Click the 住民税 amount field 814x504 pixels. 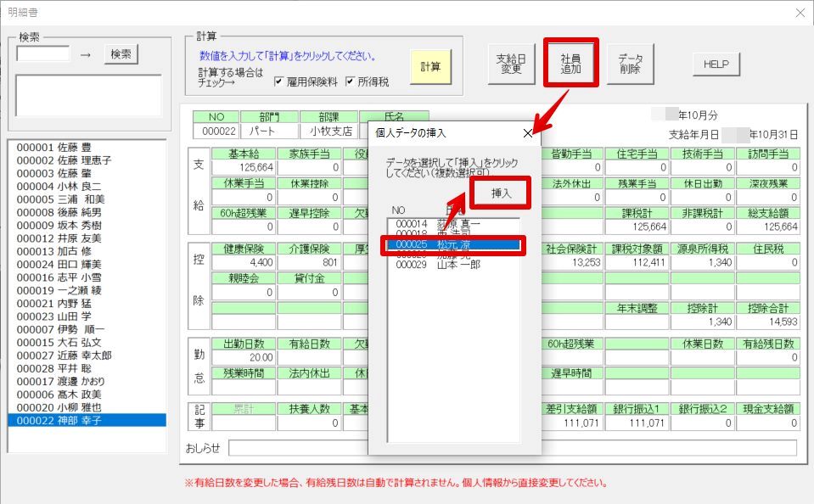tap(766, 263)
